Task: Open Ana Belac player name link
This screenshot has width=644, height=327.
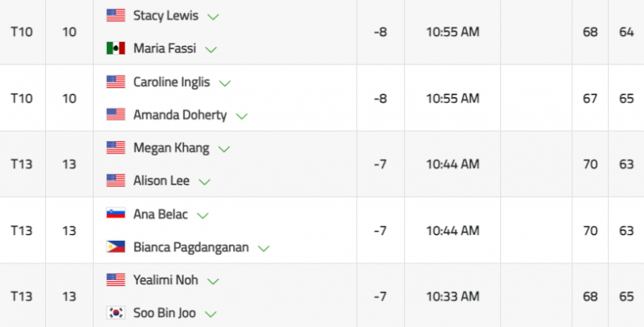Action: click(161, 214)
